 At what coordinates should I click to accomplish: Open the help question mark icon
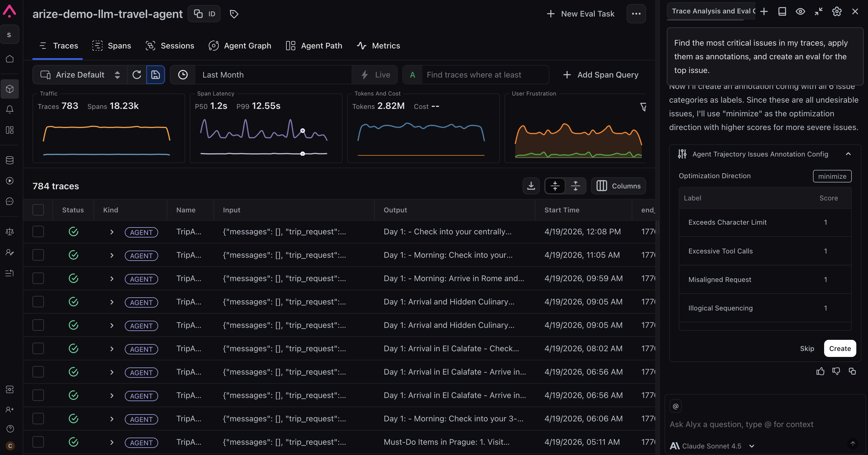10,428
